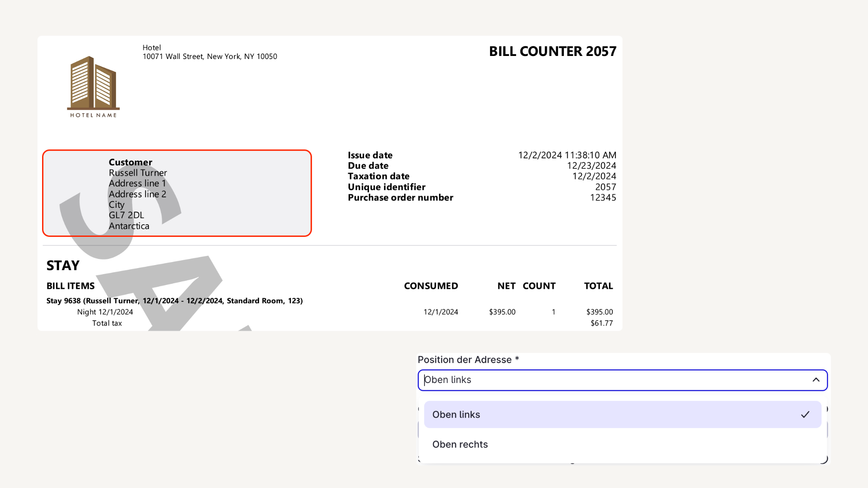Click the total tax amount $61.77
Image resolution: width=868 pixels, height=488 pixels.
coord(602,324)
